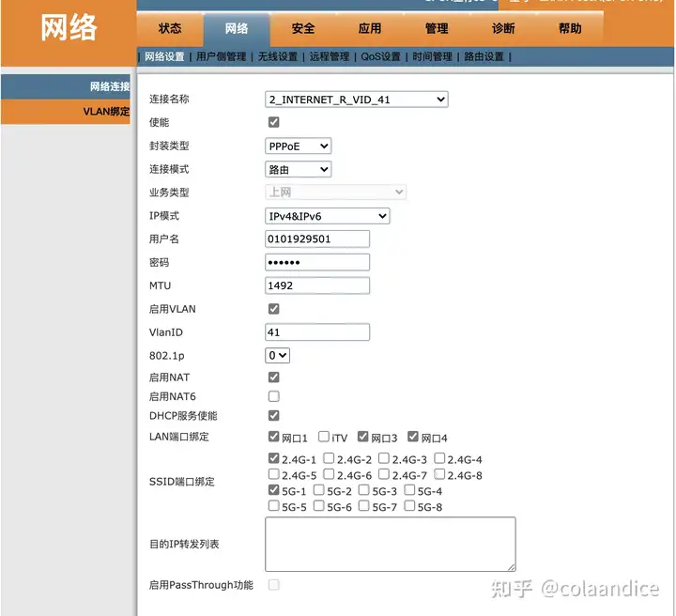Click the MTU input field
Image resolution: width=676 pixels, height=616 pixels.
pos(317,285)
